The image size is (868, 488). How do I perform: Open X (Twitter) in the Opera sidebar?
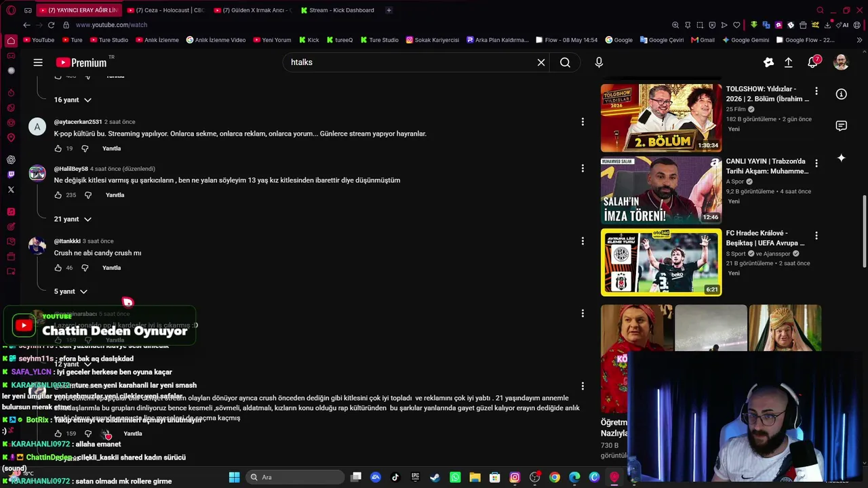(11, 190)
